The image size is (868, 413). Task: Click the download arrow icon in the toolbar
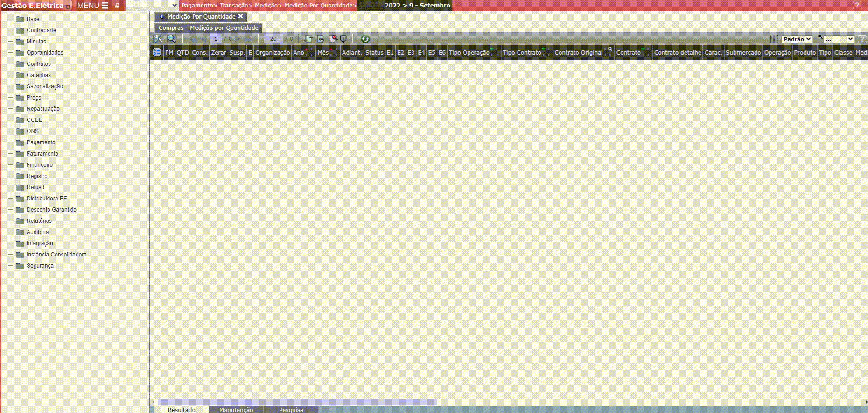click(343, 39)
